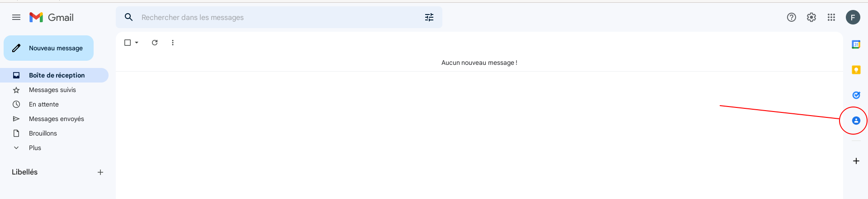The image size is (868, 199).
Task: Open the Brouillons folder
Action: click(43, 133)
